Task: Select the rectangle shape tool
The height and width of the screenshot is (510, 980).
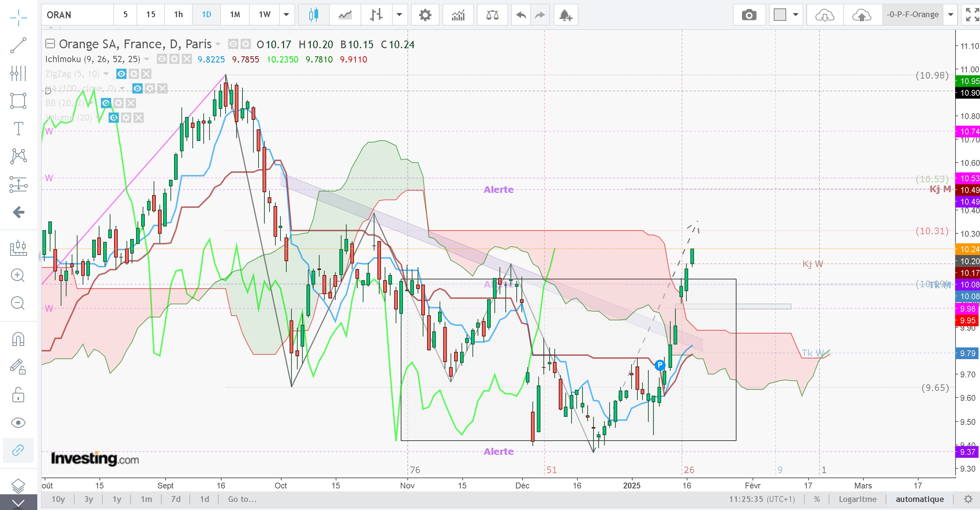Action: [18, 101]
